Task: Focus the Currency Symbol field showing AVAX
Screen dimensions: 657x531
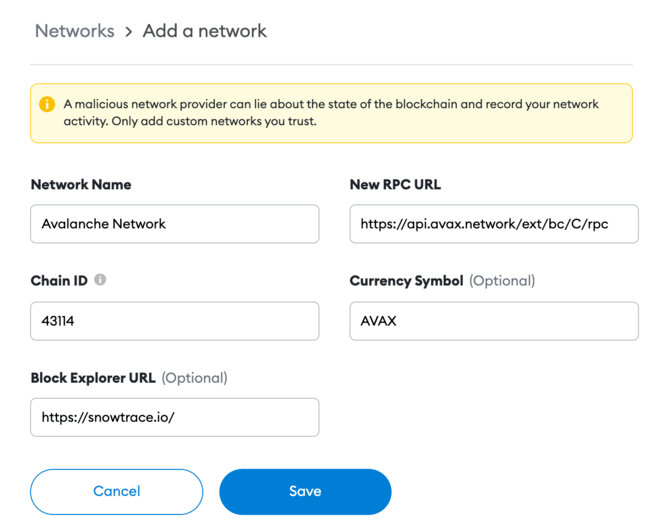Action: pos(493,321)
